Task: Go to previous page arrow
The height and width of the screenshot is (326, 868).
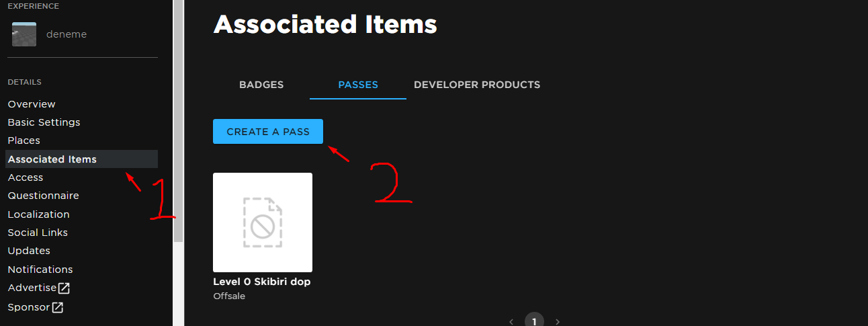Action: [511, 321]
